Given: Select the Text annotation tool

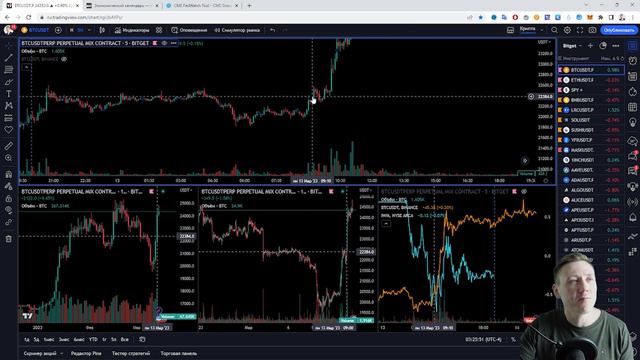Looking at the screenshot, I should (x=9, y=94).
